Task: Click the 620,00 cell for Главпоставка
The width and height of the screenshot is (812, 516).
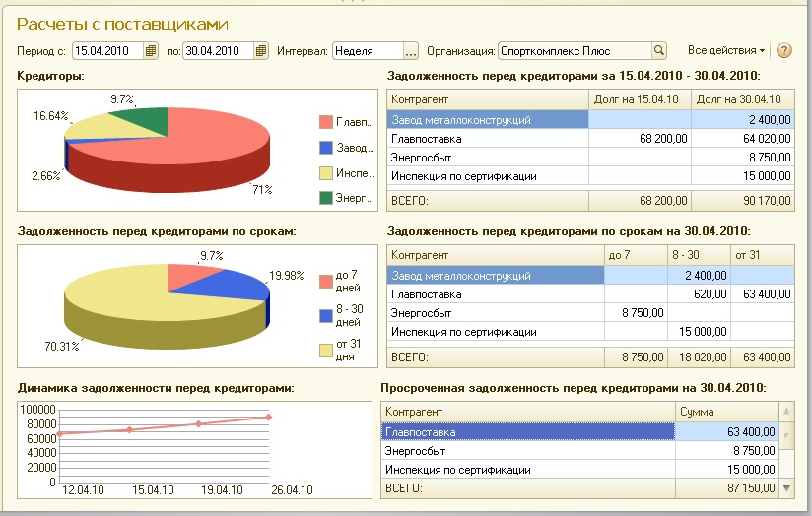Action: (699, 294)
